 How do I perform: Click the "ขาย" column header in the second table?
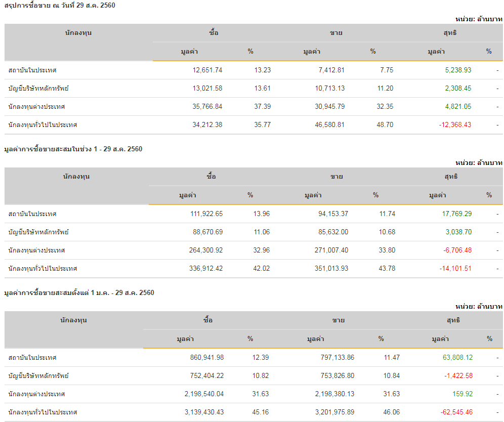pos(337,177)
